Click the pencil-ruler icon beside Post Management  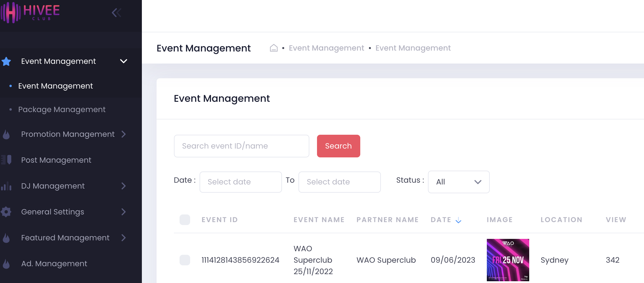pyautogui.click(x=6, y=160)
